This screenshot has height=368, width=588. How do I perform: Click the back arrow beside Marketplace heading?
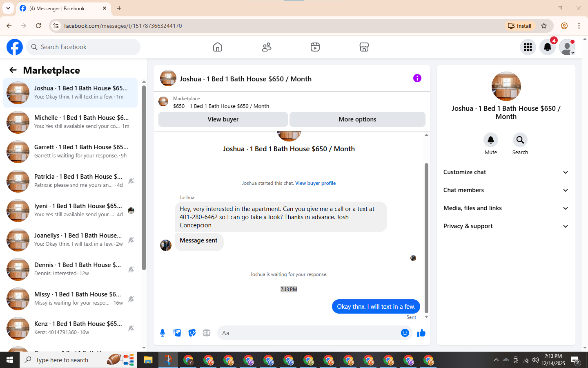pos(13,70)
